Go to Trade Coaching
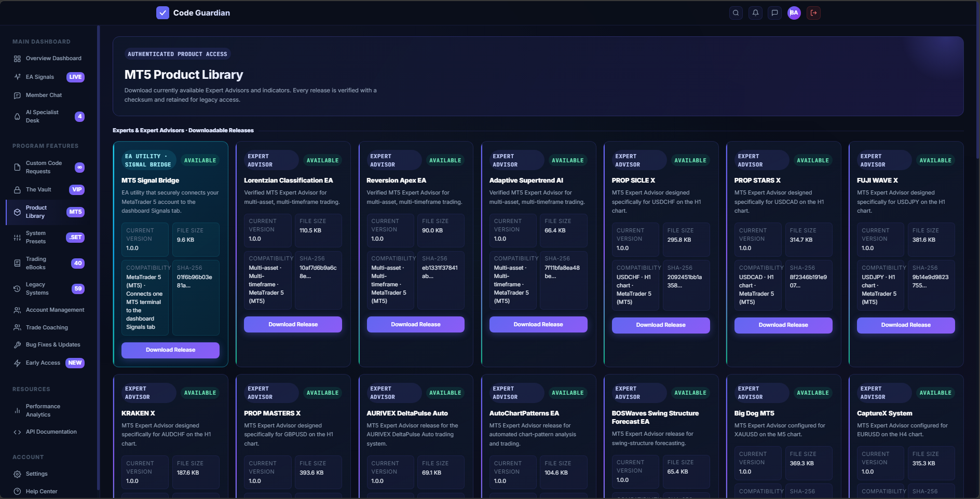 48,328
